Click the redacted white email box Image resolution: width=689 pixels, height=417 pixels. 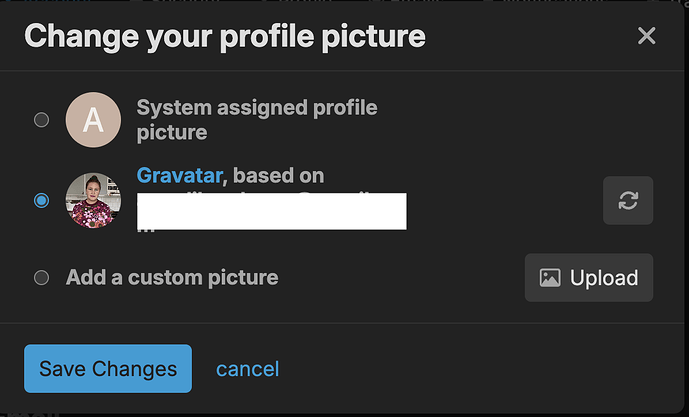tap(270, 211)
